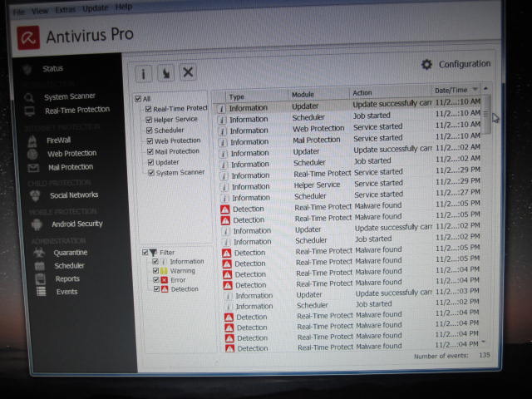Click the Avira red umbrella logo
532x399 pixels.
point(28,37)
